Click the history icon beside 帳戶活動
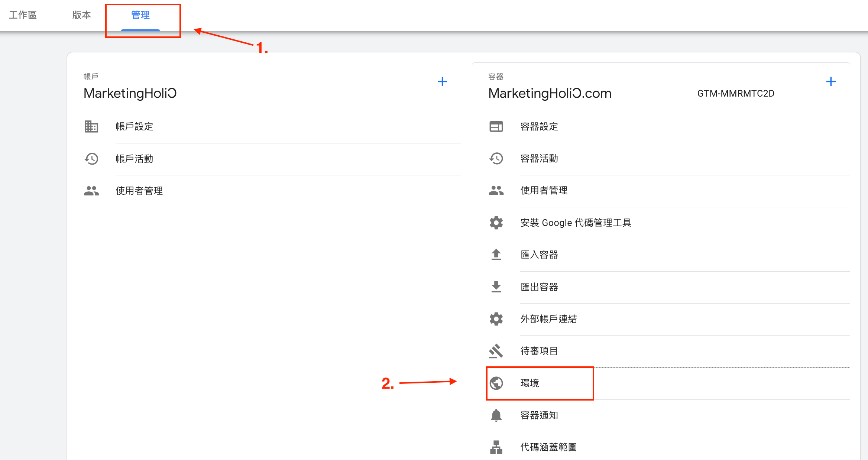The image size is (868, 460). (91, 159)
